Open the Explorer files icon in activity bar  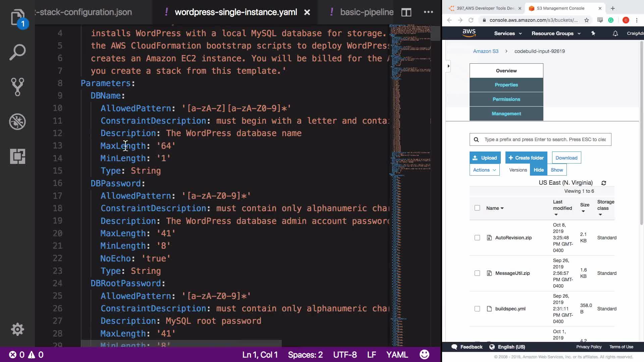click(x=17, y=17)
